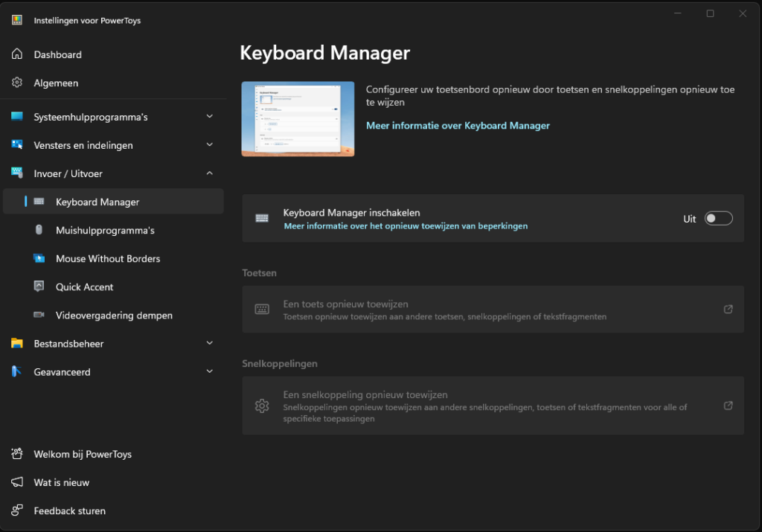
Task: Open Feedback sturen
Action: [x=113, y=510]
